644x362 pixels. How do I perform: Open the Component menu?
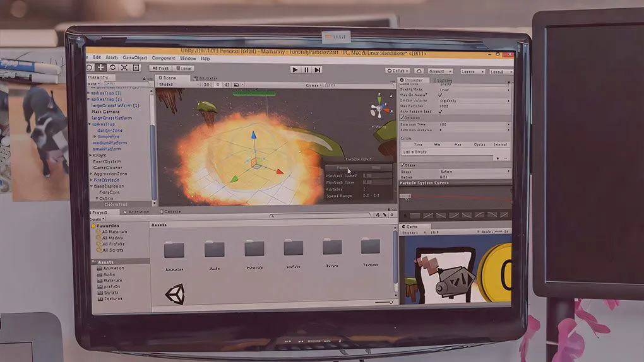click(164, 58)
